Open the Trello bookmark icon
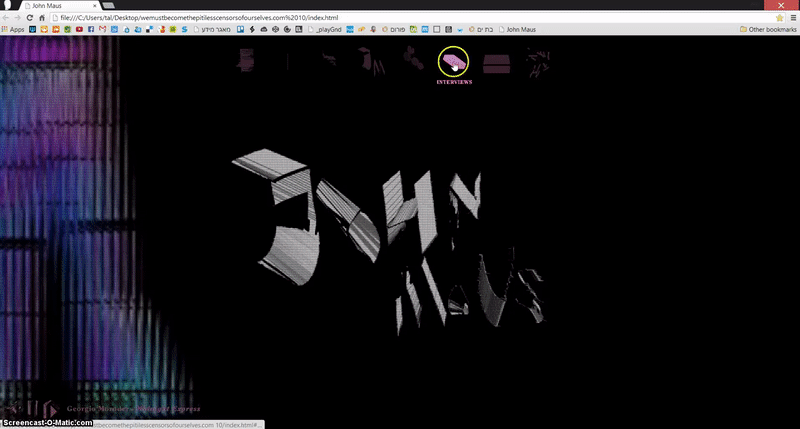800x429 pixels. coord(240,30)
